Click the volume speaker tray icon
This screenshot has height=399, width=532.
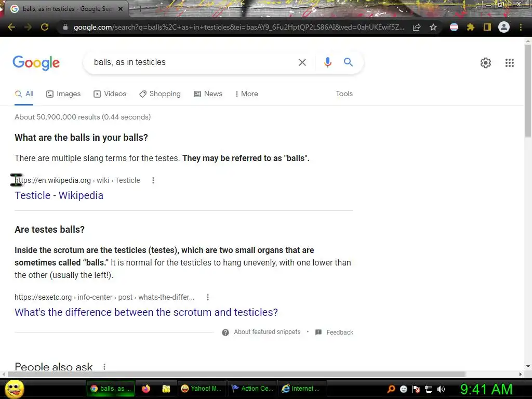(441, 389)
